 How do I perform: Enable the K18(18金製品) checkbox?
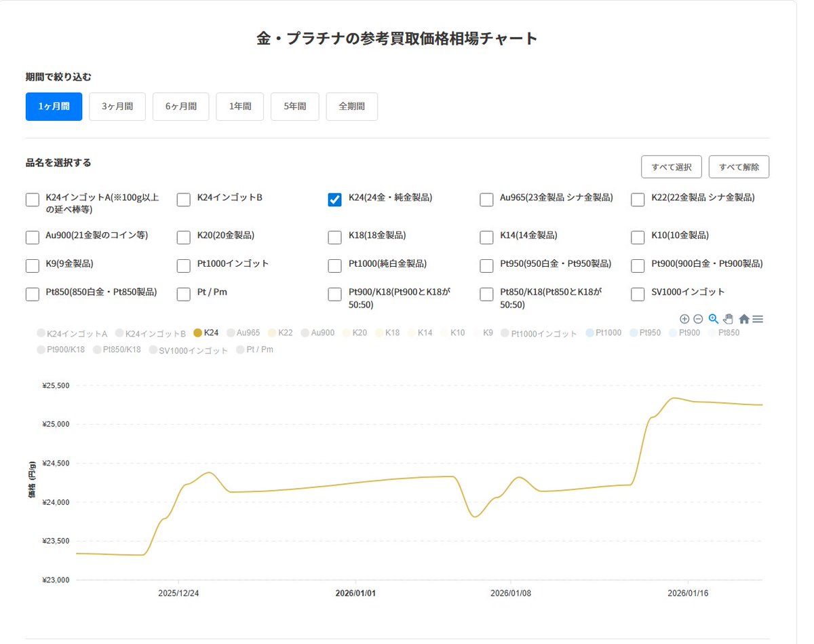coord(334,237)
